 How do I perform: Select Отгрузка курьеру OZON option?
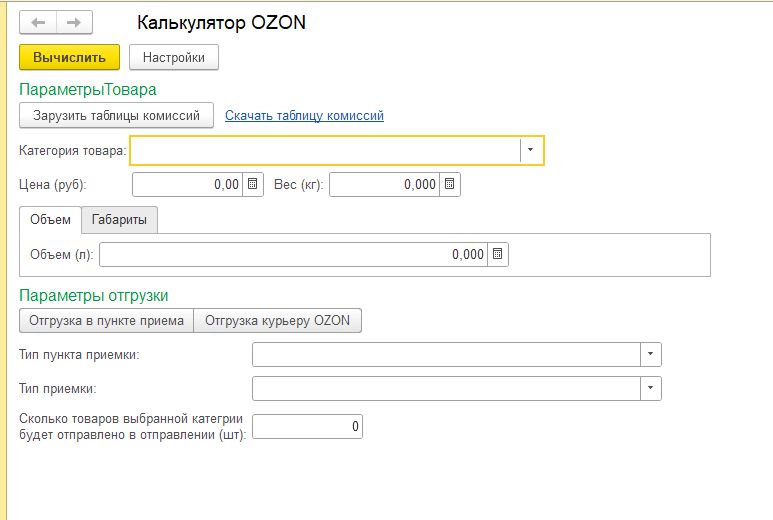coord(278,320)
